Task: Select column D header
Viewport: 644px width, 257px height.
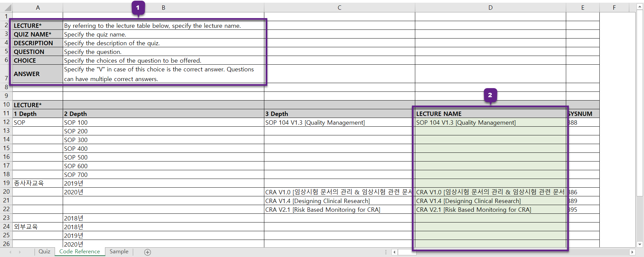Action: [490, 8]
